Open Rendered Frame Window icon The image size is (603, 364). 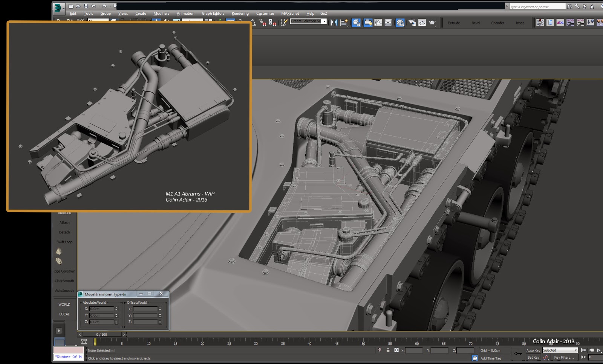pyautogui.click(x=422, y=23)
